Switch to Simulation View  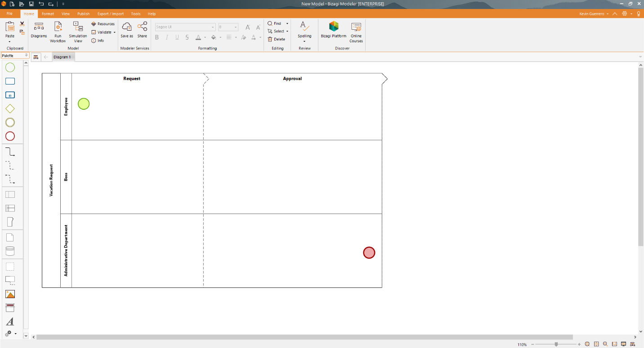pos(78,32)
